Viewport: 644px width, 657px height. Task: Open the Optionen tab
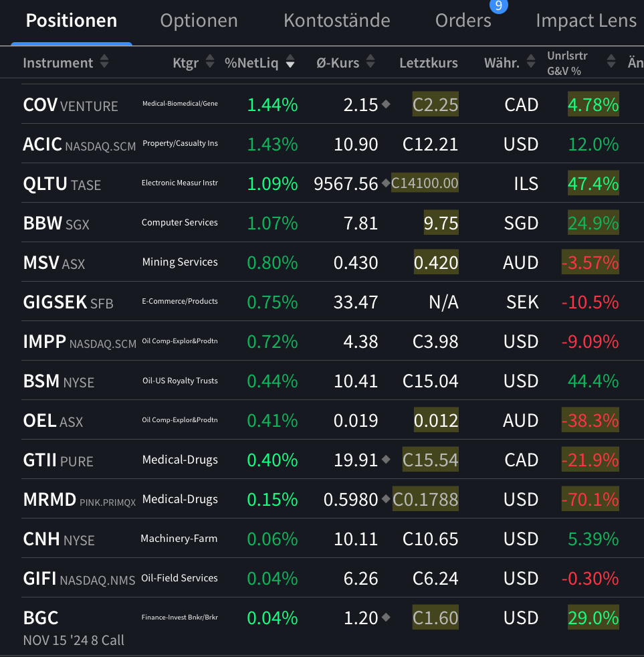[x=199, y=21]
